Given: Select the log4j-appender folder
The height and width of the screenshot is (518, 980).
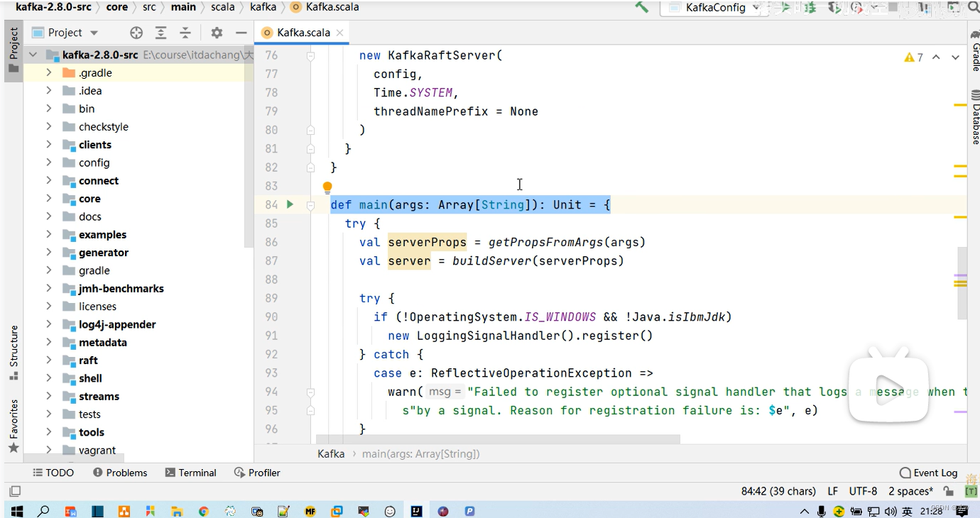Looking at the screenshot, I should click(x=117, y=324).
